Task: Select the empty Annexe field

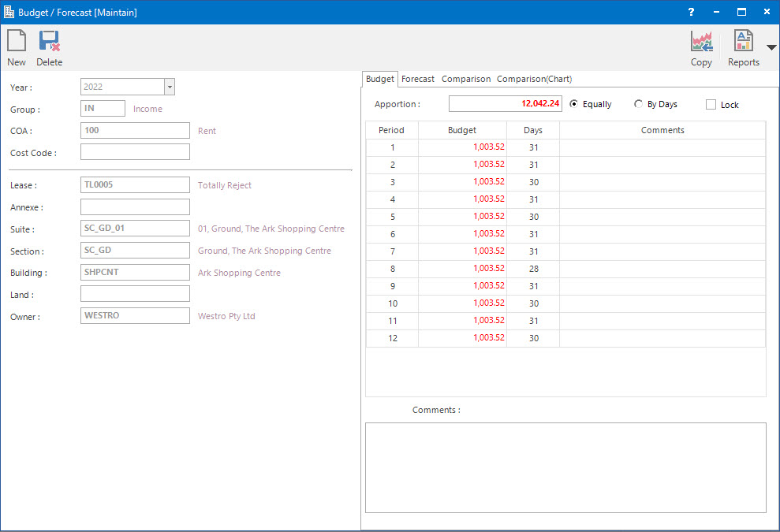Action: (134, 206)
